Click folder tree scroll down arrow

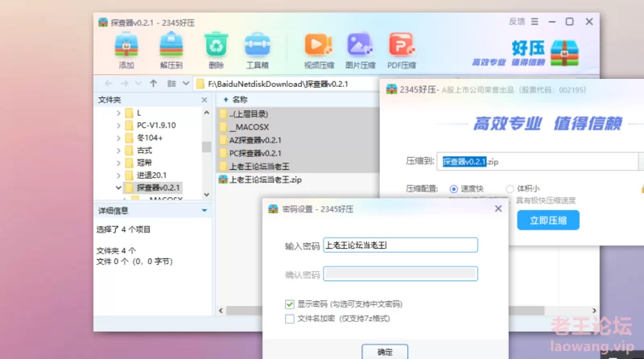(207, 194)
